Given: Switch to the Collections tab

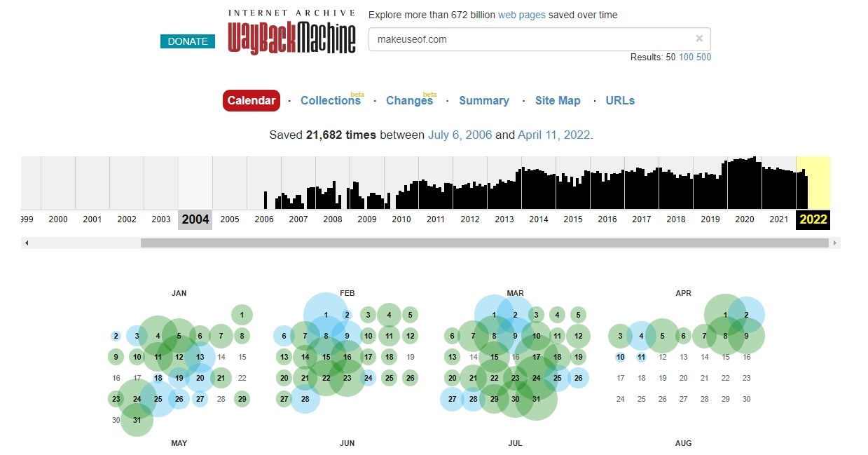Looking at the screenshot, I should [331, 101].
